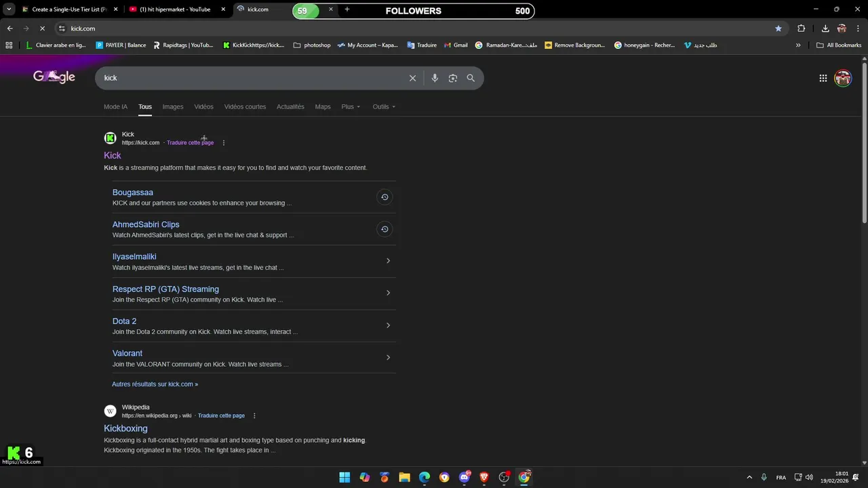Open the Valorant sitelink title
The width and height of the screenshot is (868, 488).
(x=127, y=353)
